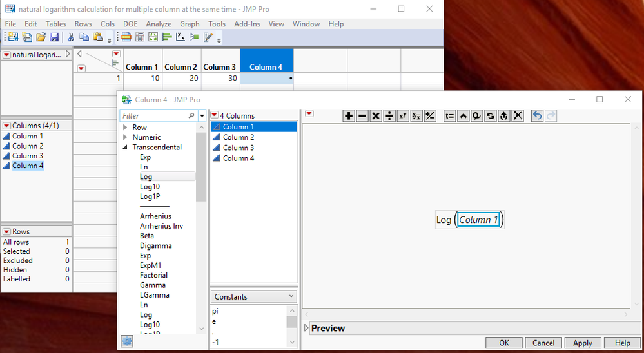Click the Fit Y by X icon

[181, 37]
